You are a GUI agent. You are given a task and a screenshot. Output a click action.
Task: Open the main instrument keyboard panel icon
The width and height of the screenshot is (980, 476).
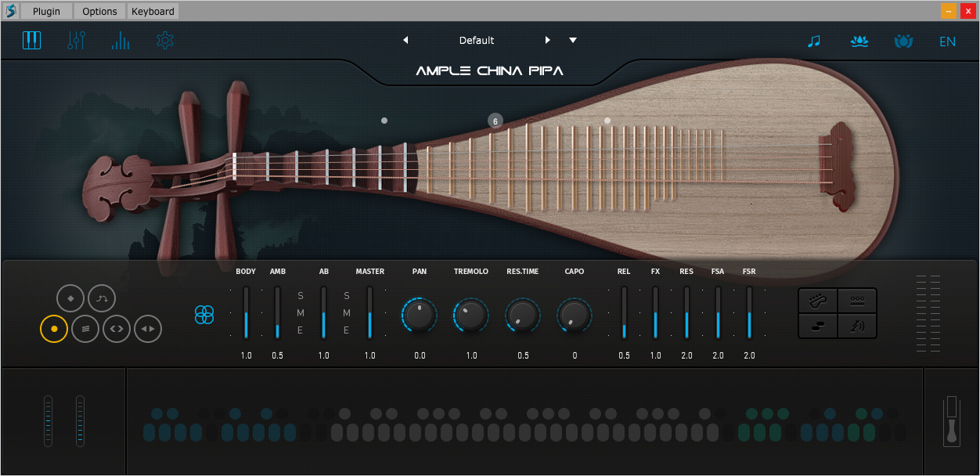click(31, 40)
